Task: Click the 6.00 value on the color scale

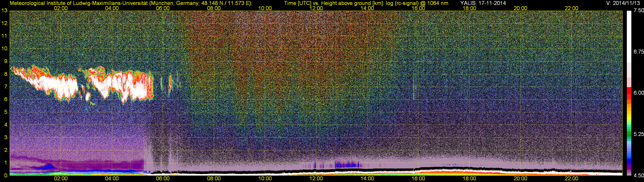Action: point(639,93)
